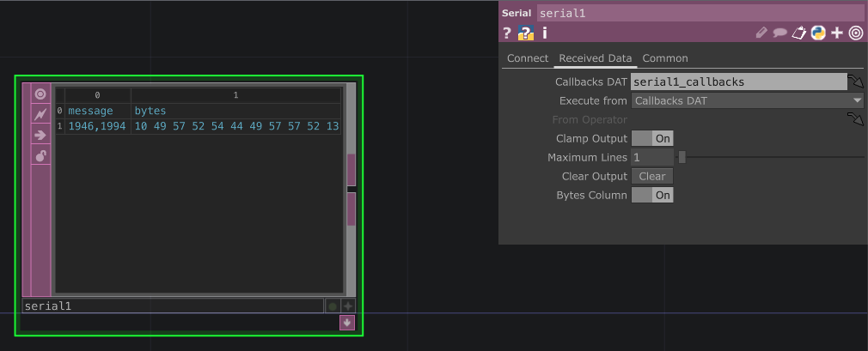868x351 pixels.
Task: Click lower scrollbar handle in node viewer
Action: (x=351, y=209)
